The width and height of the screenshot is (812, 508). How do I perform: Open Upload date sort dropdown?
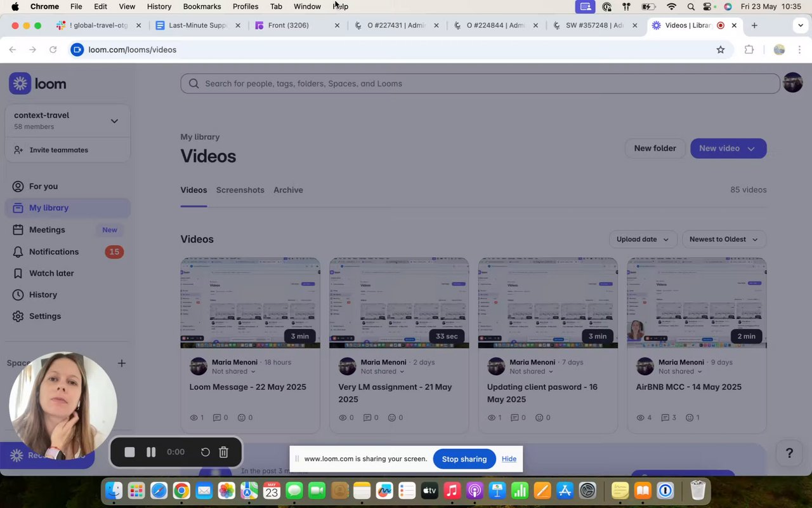click(643, 239)
